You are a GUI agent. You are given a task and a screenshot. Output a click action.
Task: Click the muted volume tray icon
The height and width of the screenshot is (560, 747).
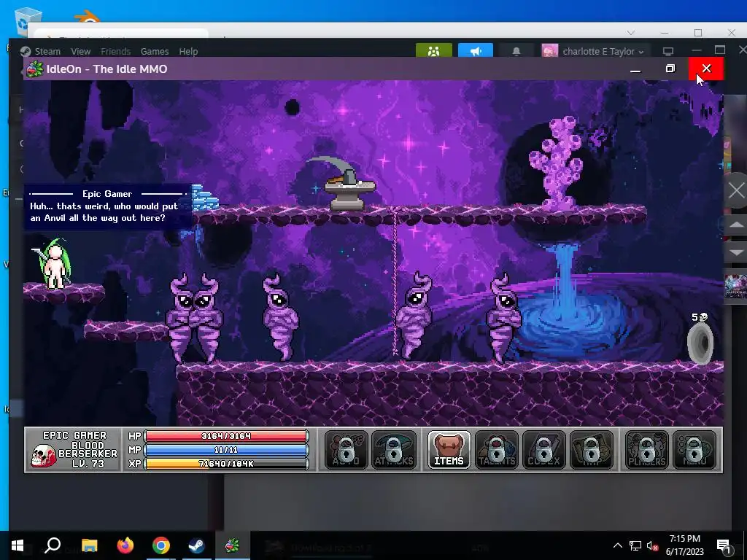point(652,545)
